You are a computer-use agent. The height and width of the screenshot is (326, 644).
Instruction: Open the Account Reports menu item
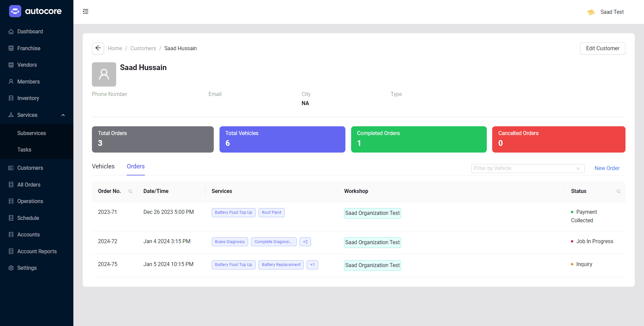37,251
